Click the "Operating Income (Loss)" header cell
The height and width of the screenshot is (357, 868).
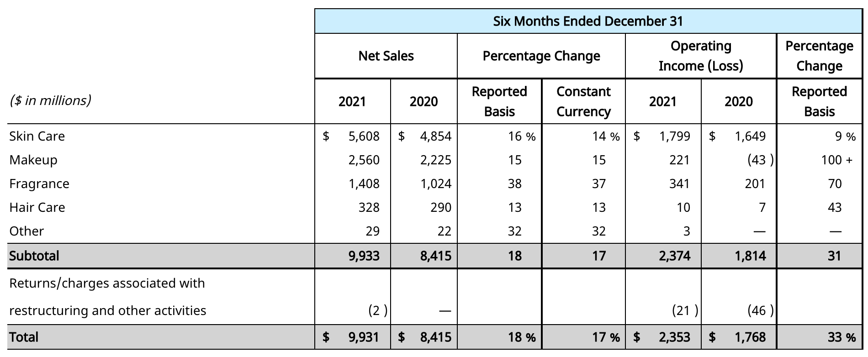tap(700, 56)
